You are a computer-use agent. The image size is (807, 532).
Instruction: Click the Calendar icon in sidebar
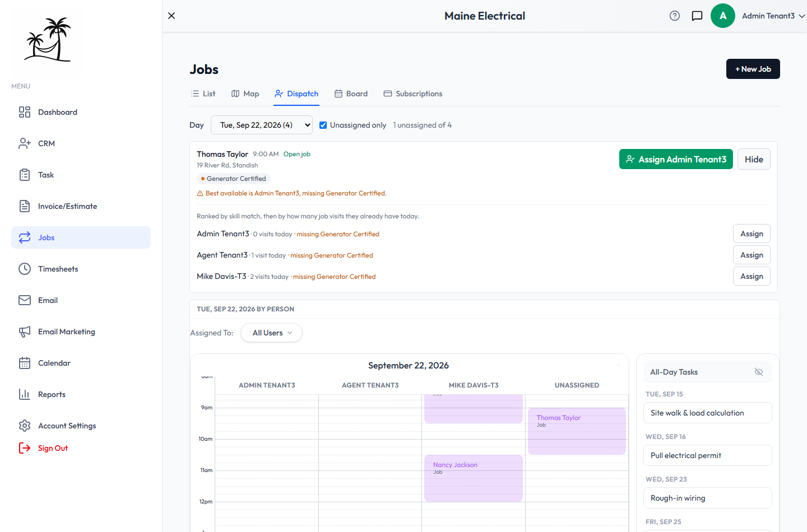(25, 363)
